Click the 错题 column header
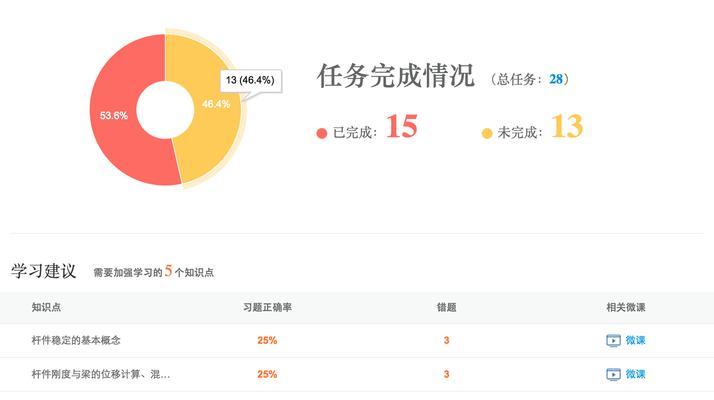This screenshot has width=714, height=400. click(x=446, y=307)
